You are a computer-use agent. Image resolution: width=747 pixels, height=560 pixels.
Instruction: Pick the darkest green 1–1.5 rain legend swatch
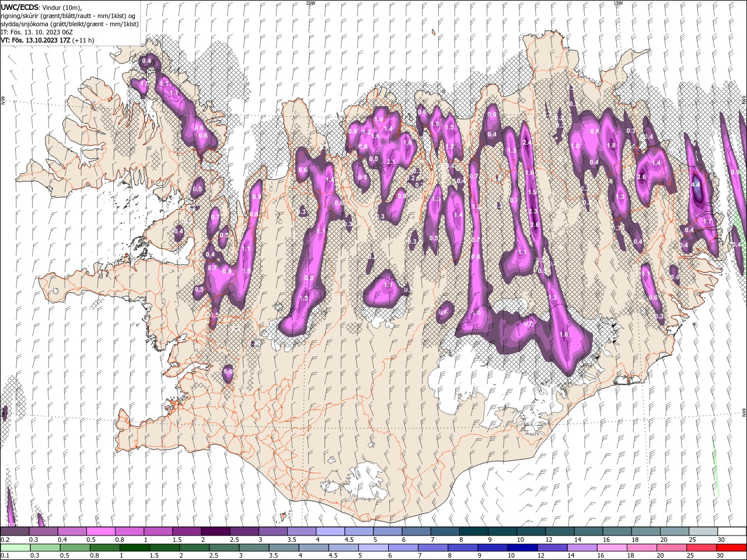click(134, 548)
